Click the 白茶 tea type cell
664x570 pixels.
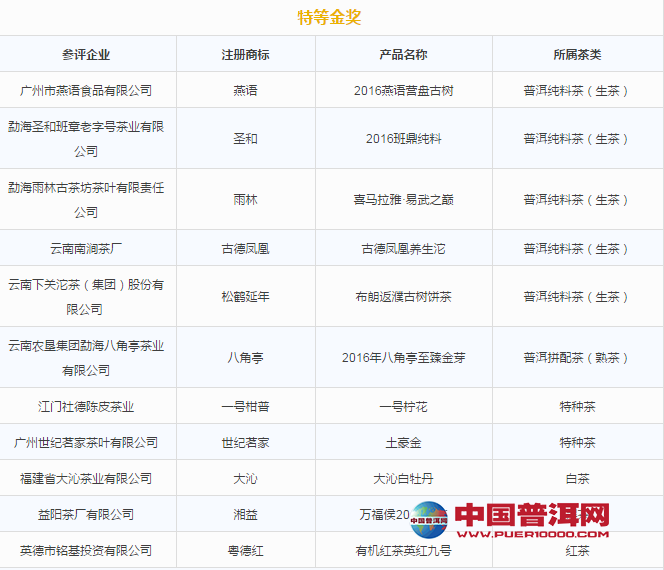tap(577, 478)
